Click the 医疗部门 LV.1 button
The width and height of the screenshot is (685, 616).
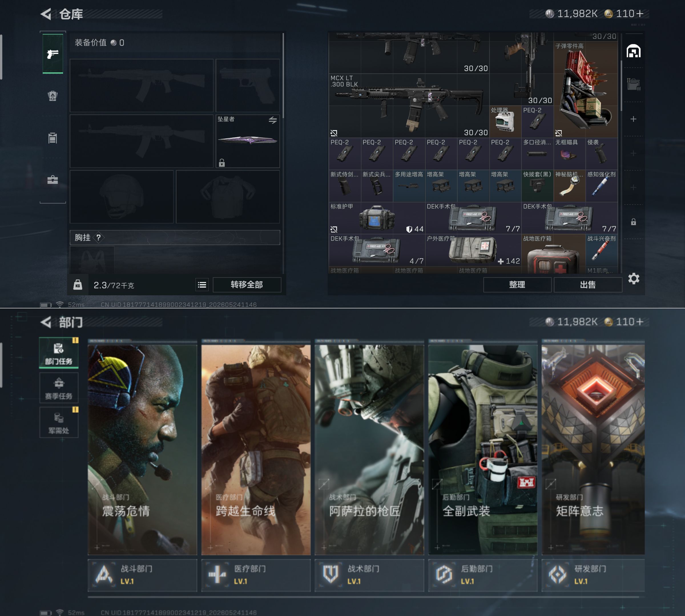256,575
